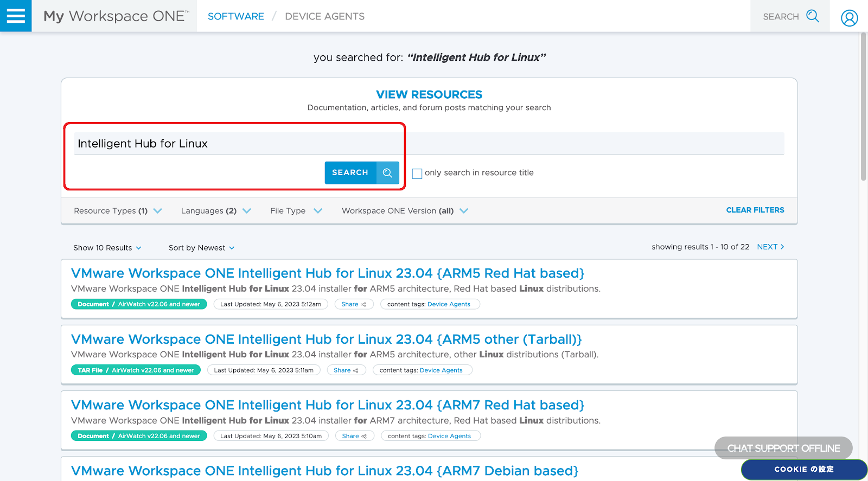Expand the Languages filter dropdown

click(x=216, y=211)
